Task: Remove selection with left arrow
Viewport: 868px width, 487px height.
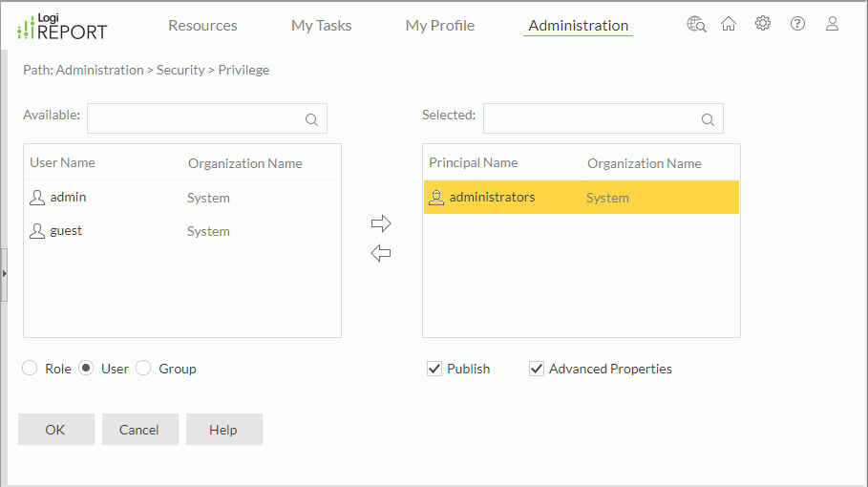Action: coord(381,253)
